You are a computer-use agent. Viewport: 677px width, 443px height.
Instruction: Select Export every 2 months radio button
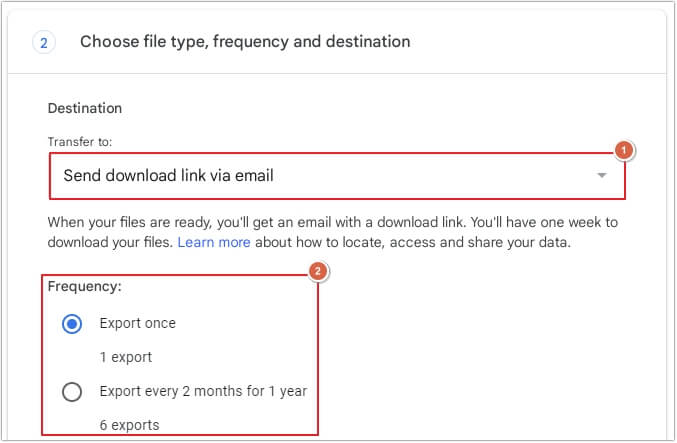pyautogui.click(x=72, y=392)
